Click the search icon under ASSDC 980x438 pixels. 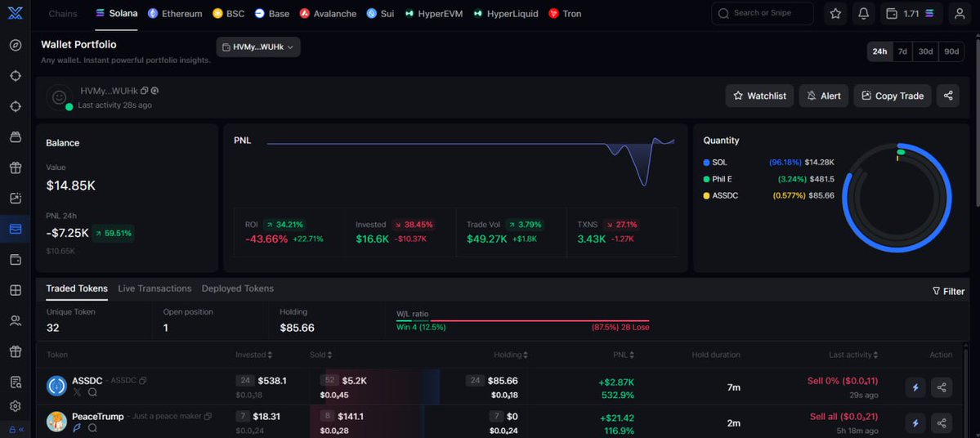point(92,392)
